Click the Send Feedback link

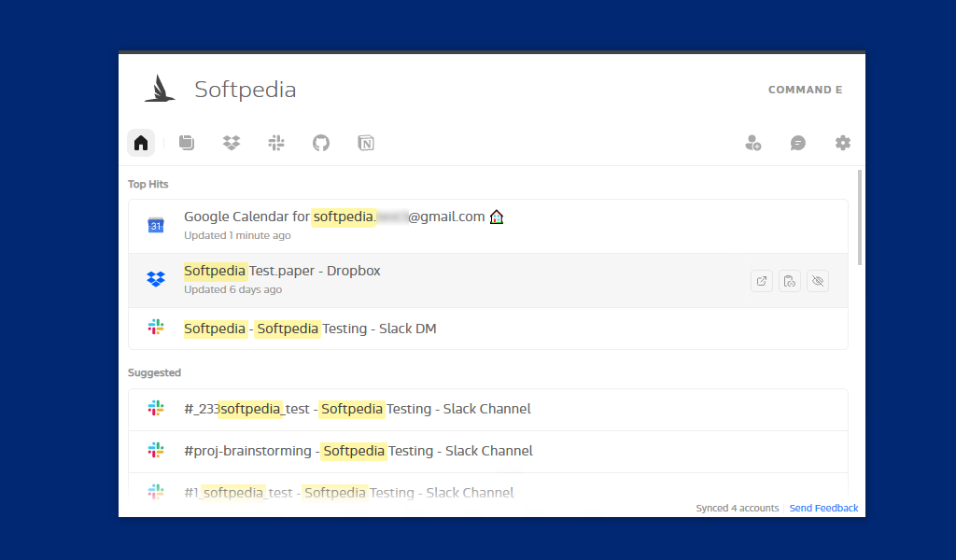tap(823, 509)
